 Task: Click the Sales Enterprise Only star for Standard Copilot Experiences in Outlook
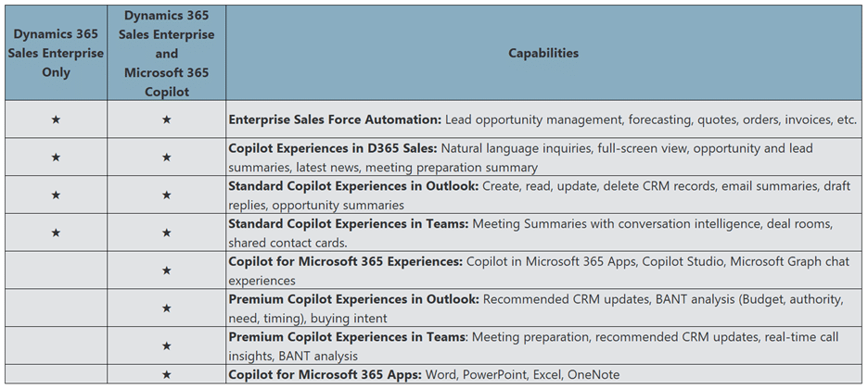click(56, 195)
